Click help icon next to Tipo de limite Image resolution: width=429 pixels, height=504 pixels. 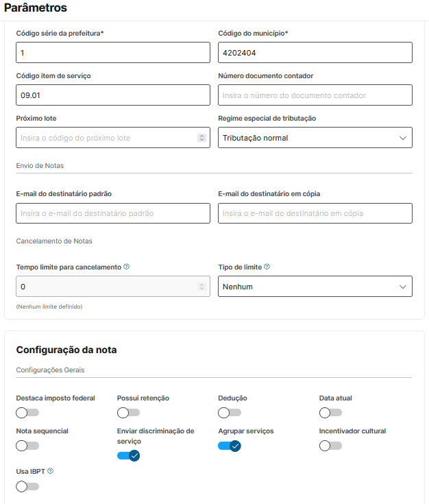point(267,267)
